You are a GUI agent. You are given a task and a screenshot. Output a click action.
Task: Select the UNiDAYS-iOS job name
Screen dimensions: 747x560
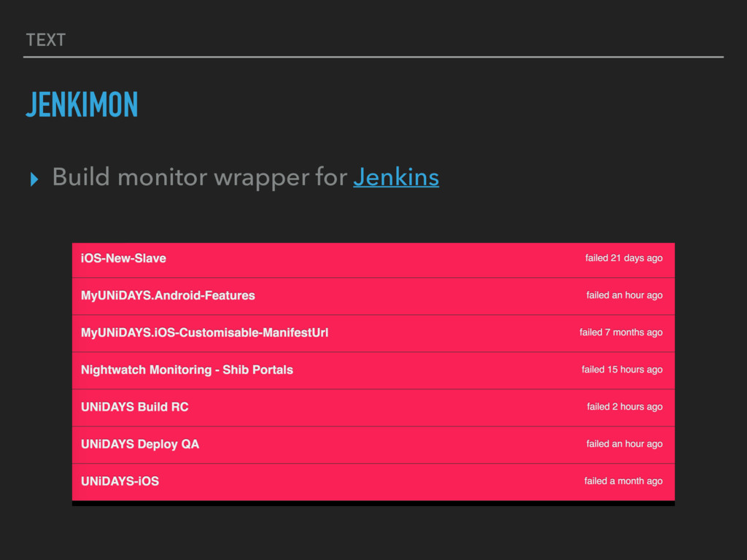120,481
